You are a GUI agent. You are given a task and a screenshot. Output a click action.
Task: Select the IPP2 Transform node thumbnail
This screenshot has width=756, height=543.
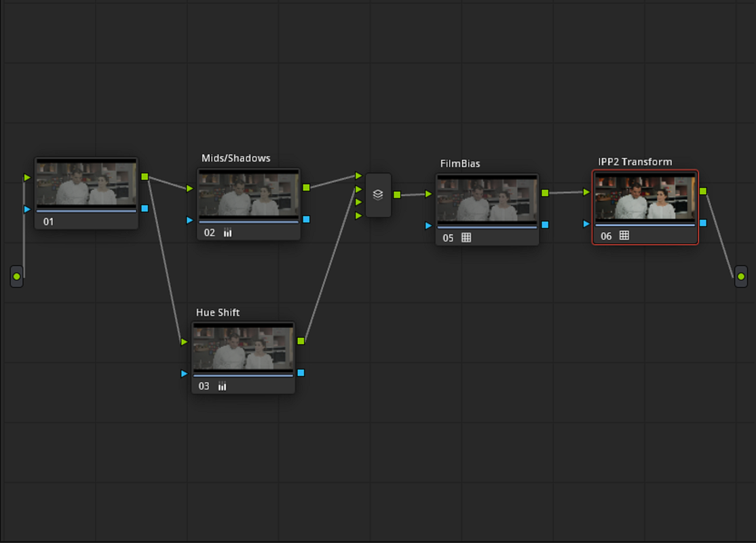coord(645,198)
